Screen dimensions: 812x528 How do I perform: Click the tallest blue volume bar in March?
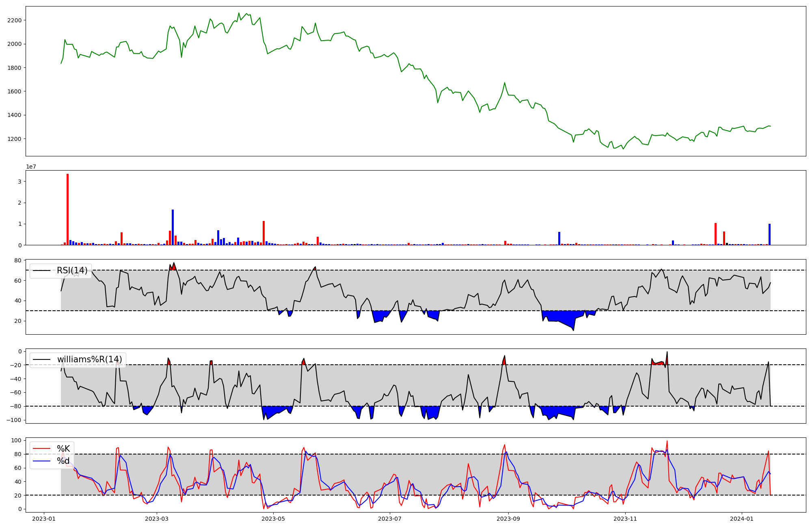173,227
